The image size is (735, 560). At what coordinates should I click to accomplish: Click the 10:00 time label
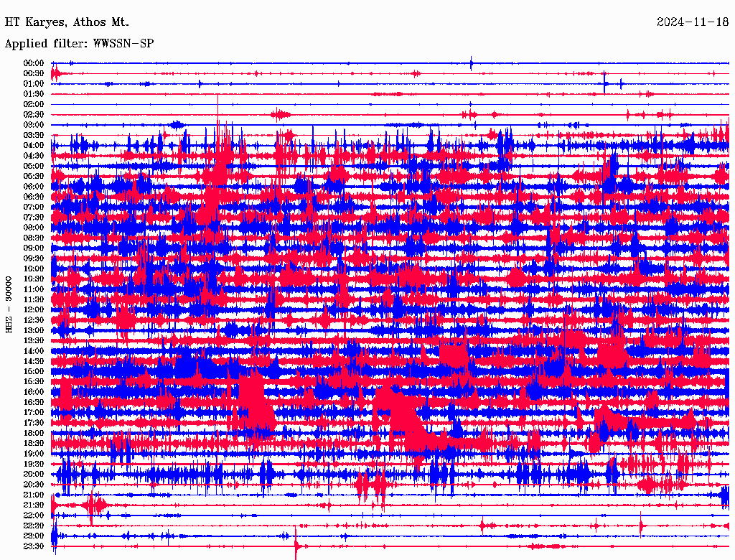click(34, 269)
